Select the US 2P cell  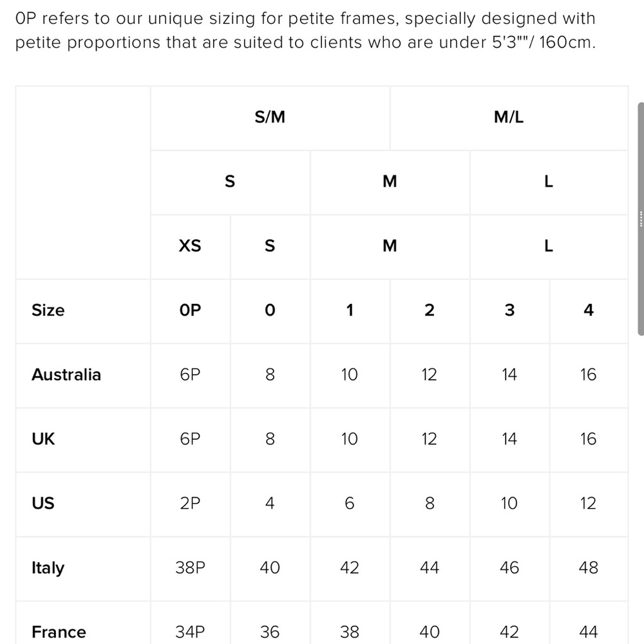(190, 504)
